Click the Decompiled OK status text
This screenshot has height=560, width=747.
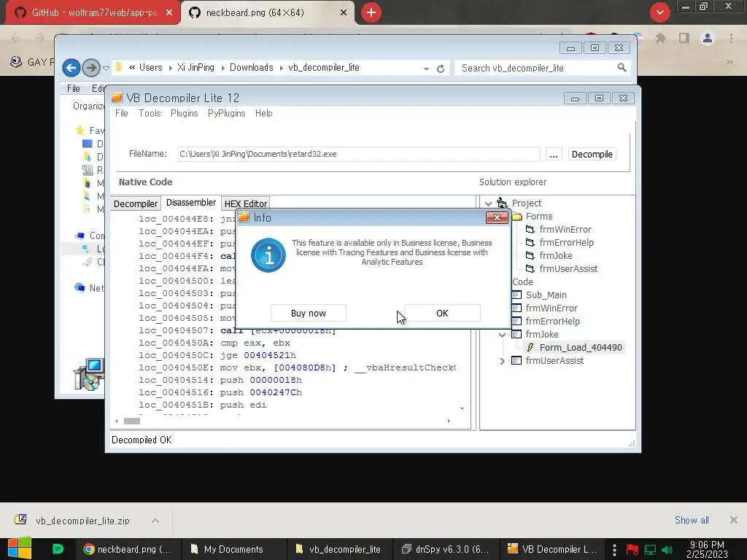point(142,440)
